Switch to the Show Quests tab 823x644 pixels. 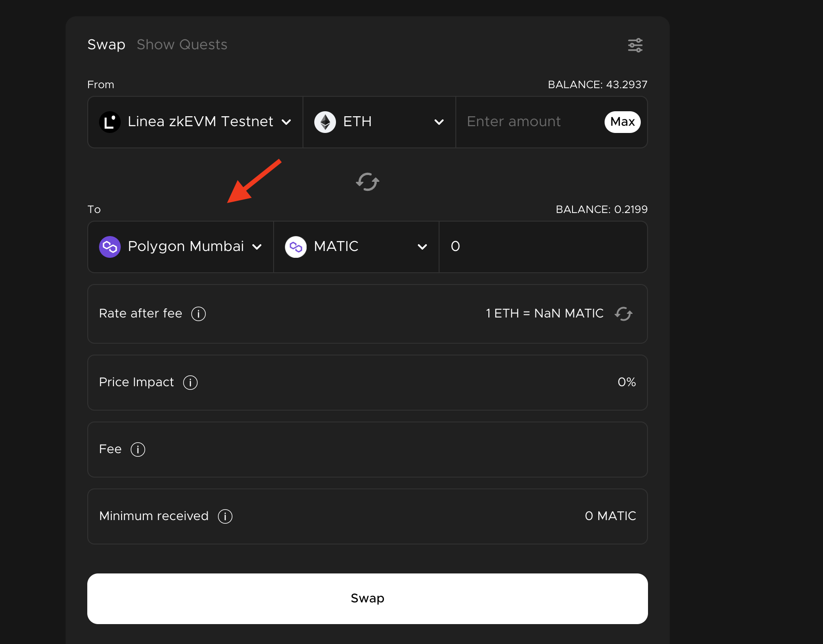(x=182, y=45)
